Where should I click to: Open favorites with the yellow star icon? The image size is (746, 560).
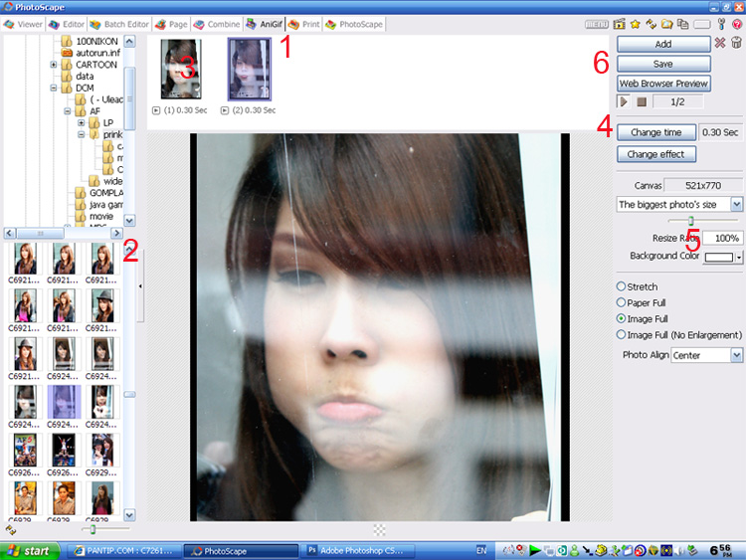pyautogui.click(x=636, y=24)
